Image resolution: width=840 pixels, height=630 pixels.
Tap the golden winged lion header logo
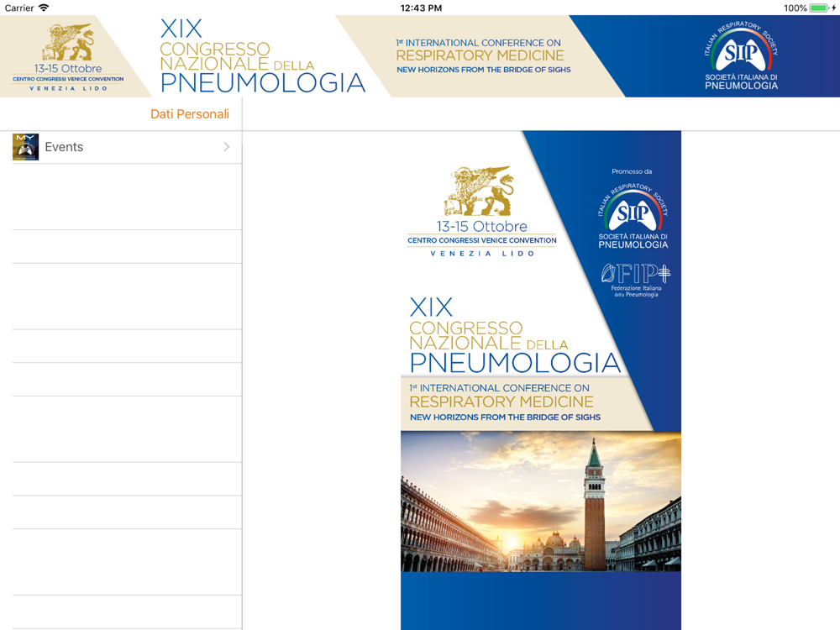[x=68, y=42]
